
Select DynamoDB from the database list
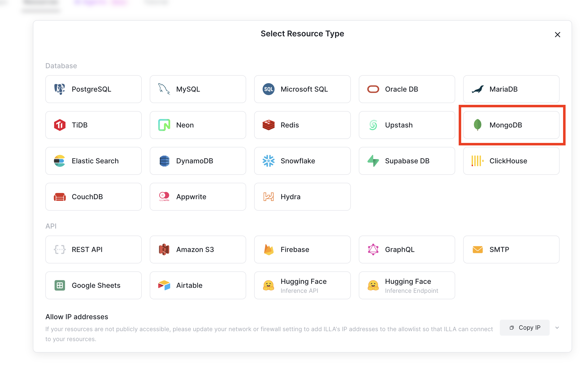(198, 161)
